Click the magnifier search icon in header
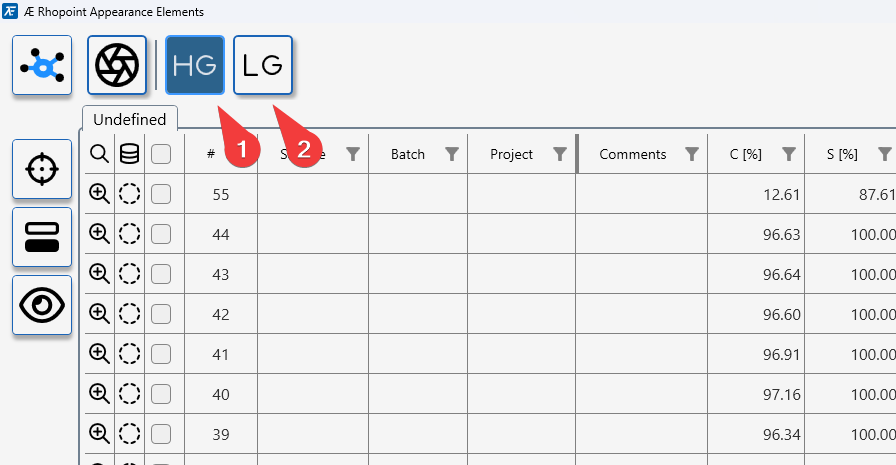The image size is (896, 465). (99, 154)
